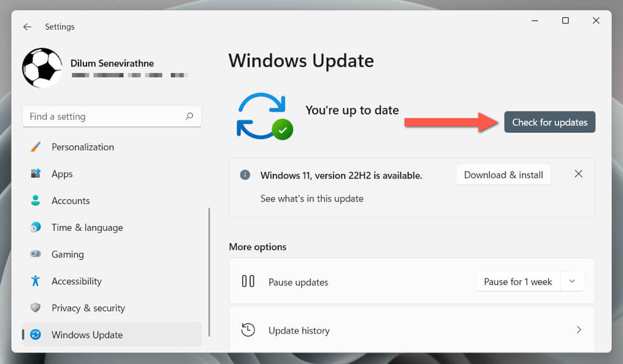623x364 pixels.
Task: Click the Pause for 1 week button
Action: pyautogui.click(x=518, y=281)
